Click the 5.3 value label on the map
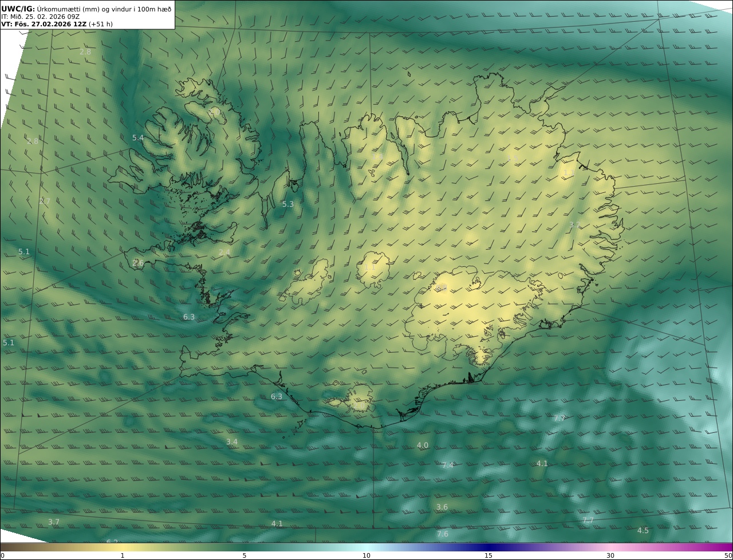This screenshot has height=560, width=733. 287,204
